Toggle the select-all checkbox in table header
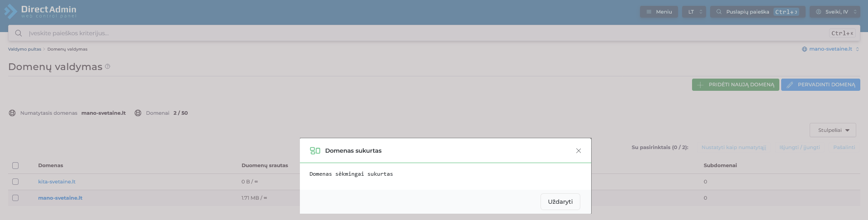Image resolution: width=868 pixels, height=220 pixels. (x=15, y=165)
